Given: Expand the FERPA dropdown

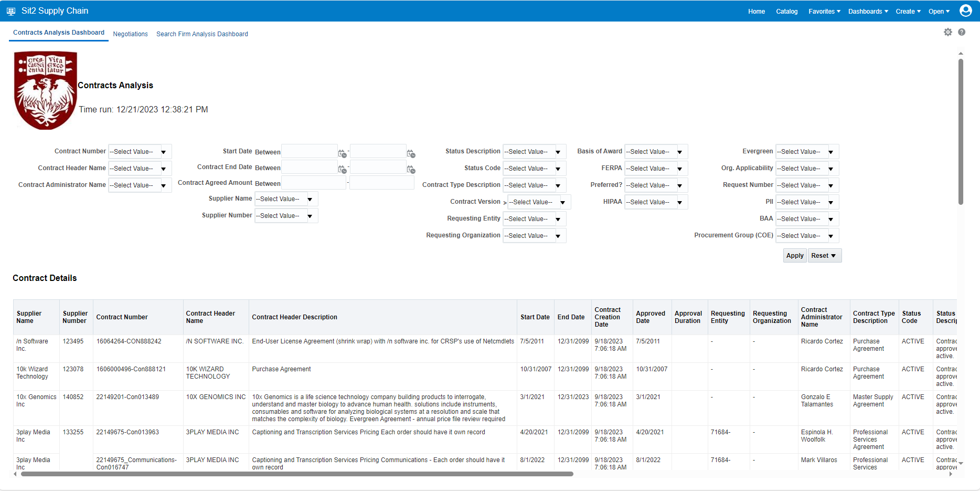Looking at the screenshot, I should click(680, 169).
